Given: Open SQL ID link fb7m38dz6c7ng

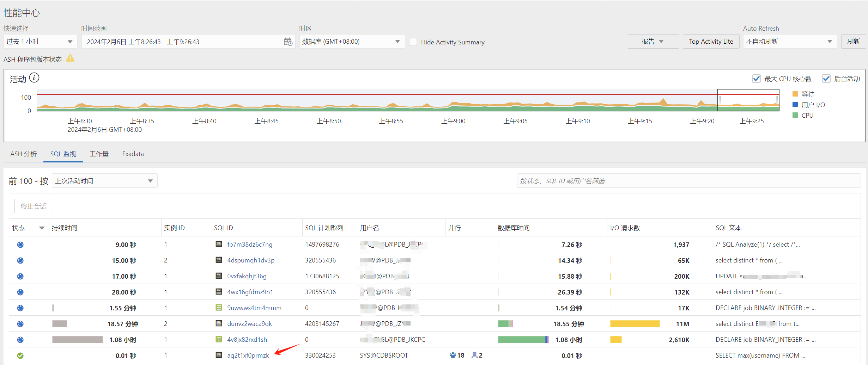Looking at the screenshot, I should click(x=250, y=245).
